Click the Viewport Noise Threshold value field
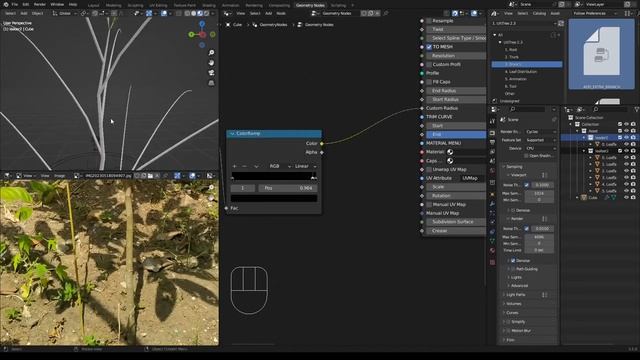 pos(542,185)
